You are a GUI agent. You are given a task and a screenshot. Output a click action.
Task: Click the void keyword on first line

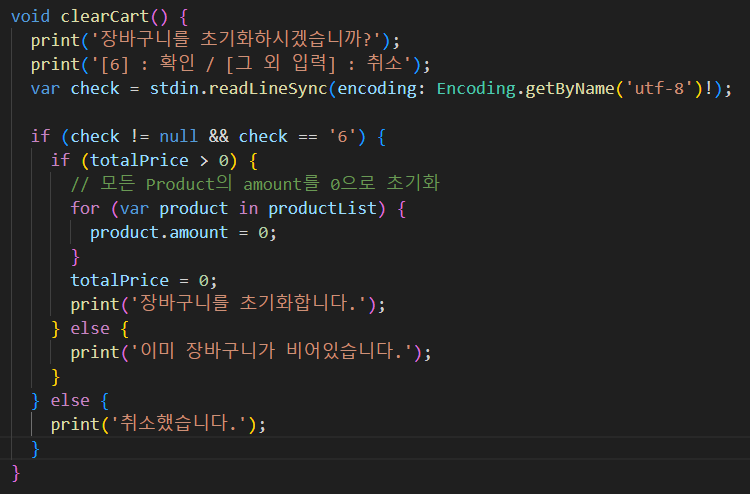[30, 17]
